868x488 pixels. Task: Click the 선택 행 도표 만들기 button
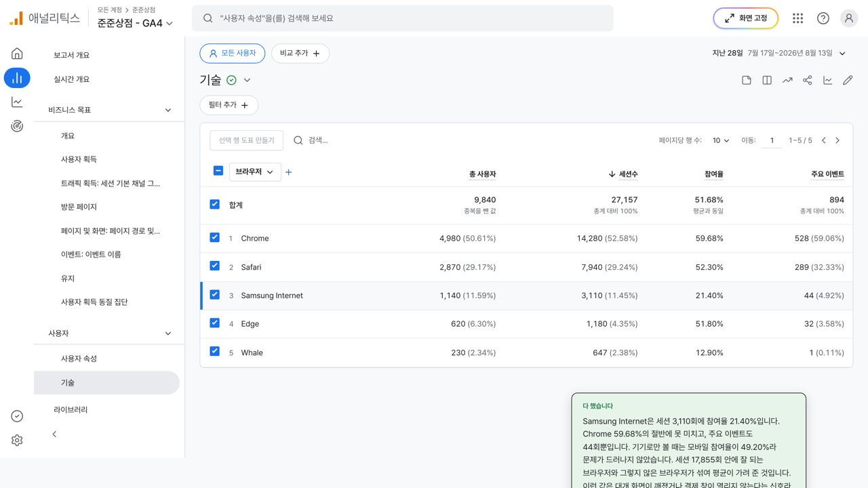(247, 140)
